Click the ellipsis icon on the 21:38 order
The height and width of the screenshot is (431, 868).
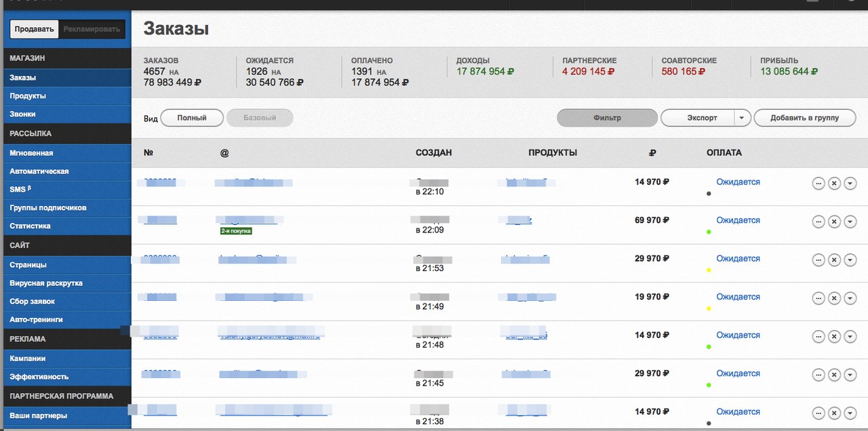pos(818,413)
